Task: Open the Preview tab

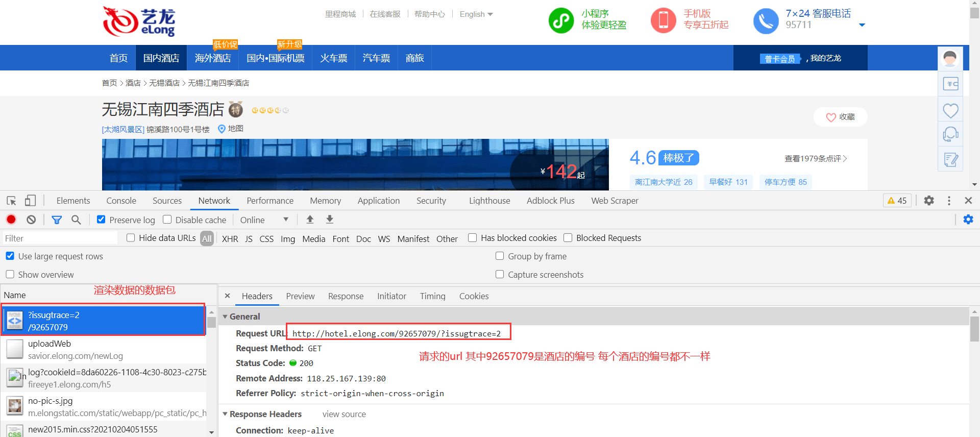Action: pos(300,296)
